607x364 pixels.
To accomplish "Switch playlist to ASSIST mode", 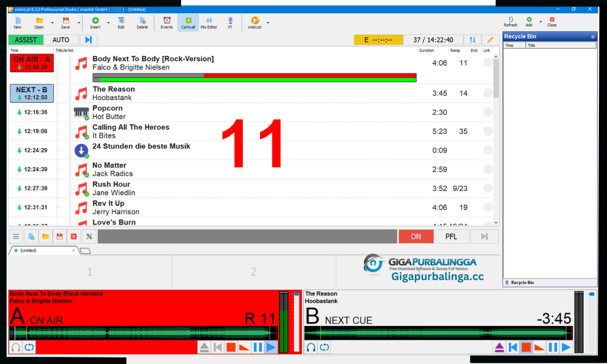I will pyautogui.click(x=26, y=40).
